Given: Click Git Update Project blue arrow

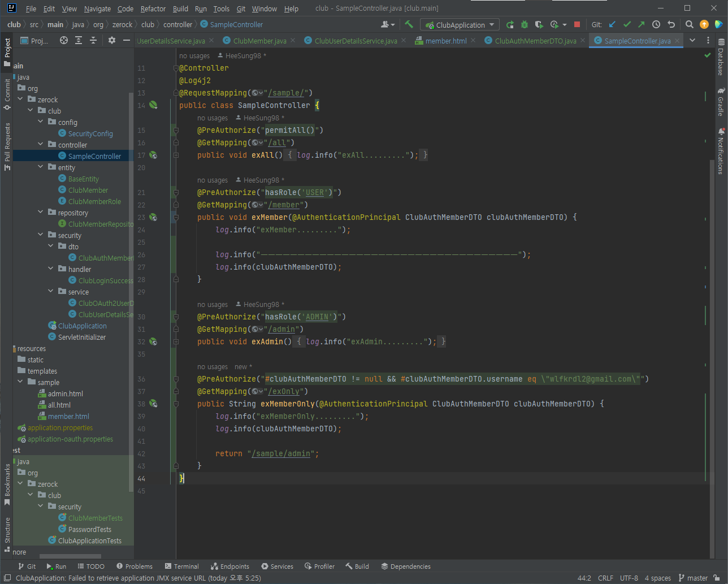Looking at the screenshot, I should click(x=612, y=24).
